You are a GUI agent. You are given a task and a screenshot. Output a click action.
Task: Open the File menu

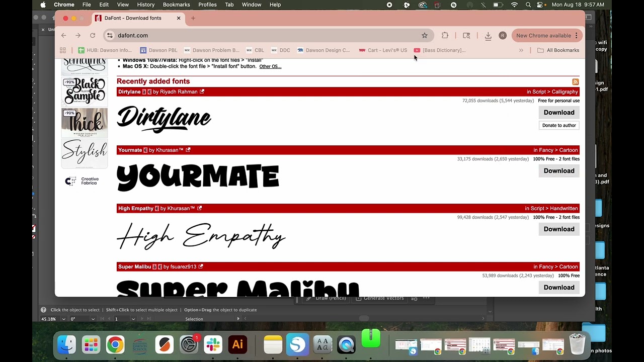pyautogui.click(x=87, y=5)
